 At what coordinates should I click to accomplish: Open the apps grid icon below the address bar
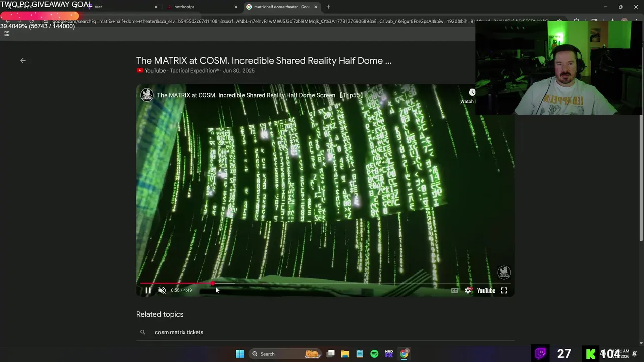coord(7,34)
